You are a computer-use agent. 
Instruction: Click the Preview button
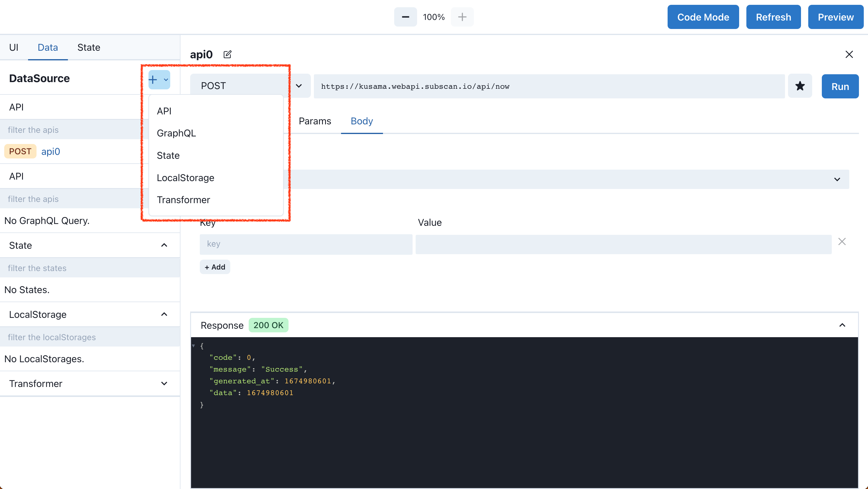(x=836, y=17)
